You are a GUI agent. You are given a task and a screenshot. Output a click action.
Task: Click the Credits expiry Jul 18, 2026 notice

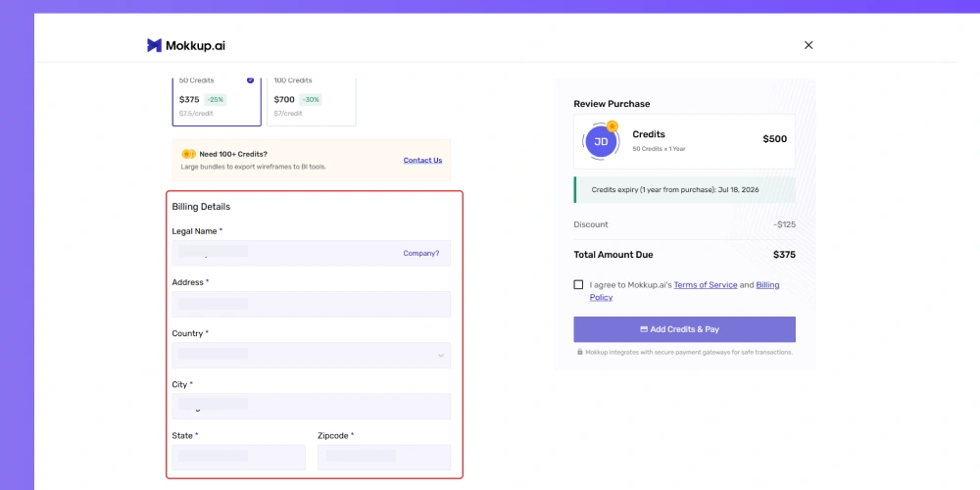click(x=684, y=189)
